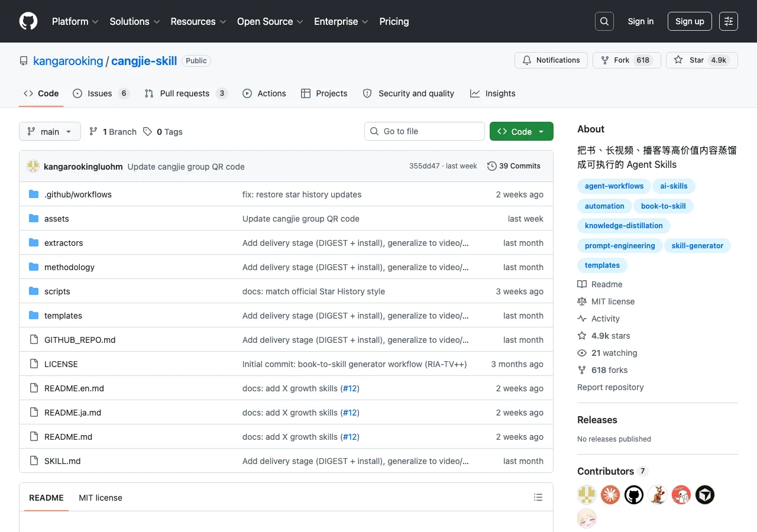Focus the Go to file search field
The image size is (757, 532).
425,131
